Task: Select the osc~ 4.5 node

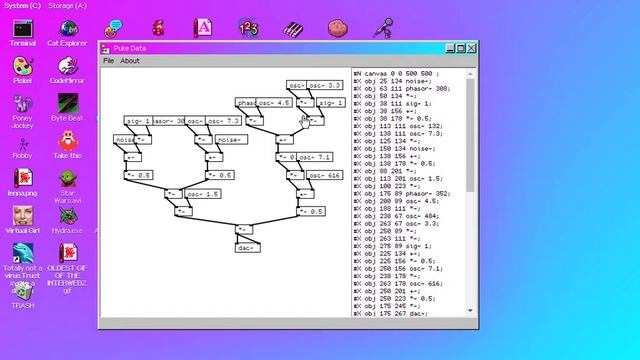Action: [274, 103]
